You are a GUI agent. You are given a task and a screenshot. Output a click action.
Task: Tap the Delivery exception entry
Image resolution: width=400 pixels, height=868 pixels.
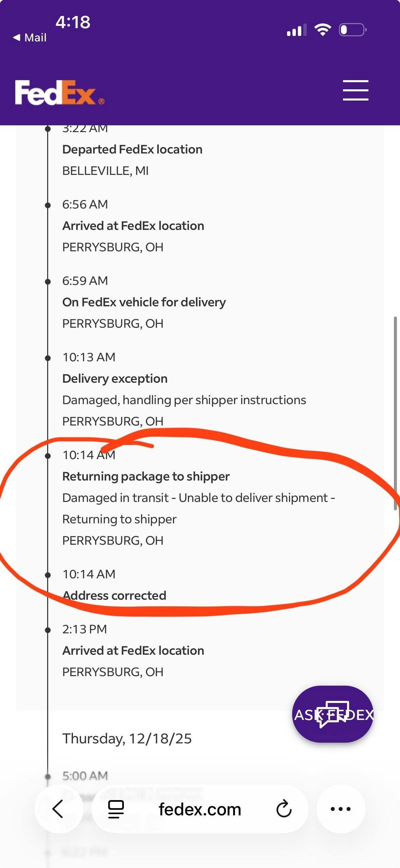115,379
